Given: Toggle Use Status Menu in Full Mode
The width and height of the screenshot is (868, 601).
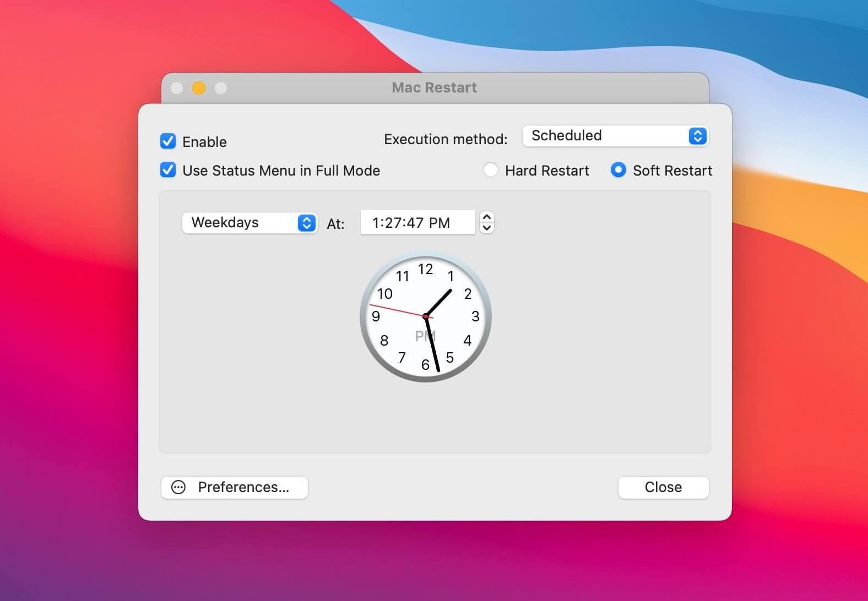Looking at the screenshot, I should click(x=168, y=170).
